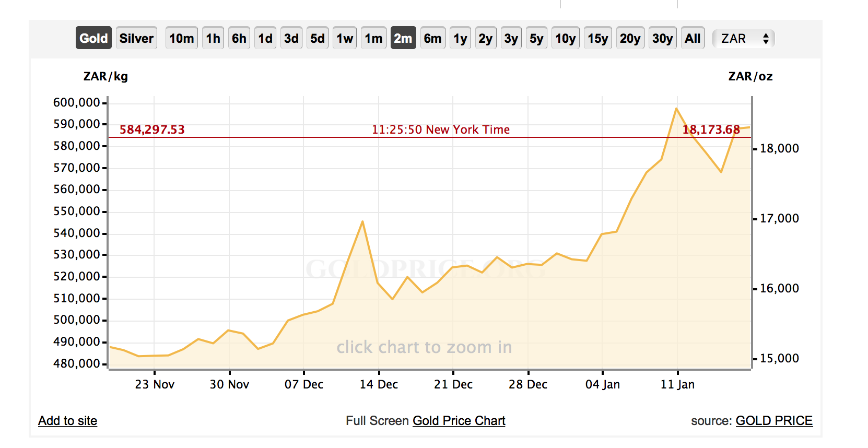
Task: Switch chart to 5d range
Action: 318,38
